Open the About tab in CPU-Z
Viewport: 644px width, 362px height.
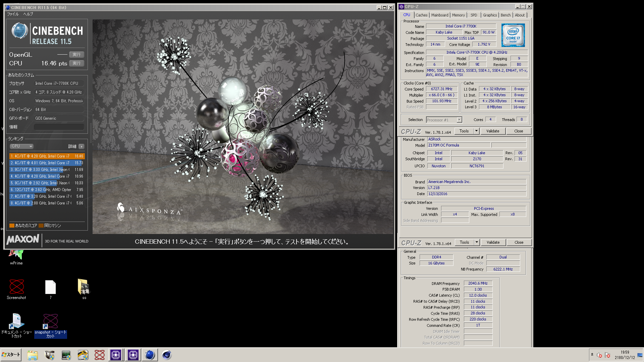tap(520, 15)
